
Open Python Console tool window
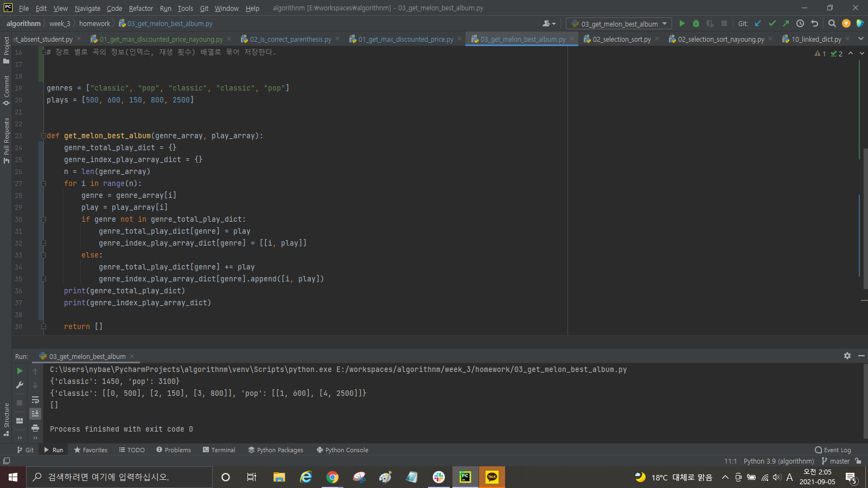point(342,450)
